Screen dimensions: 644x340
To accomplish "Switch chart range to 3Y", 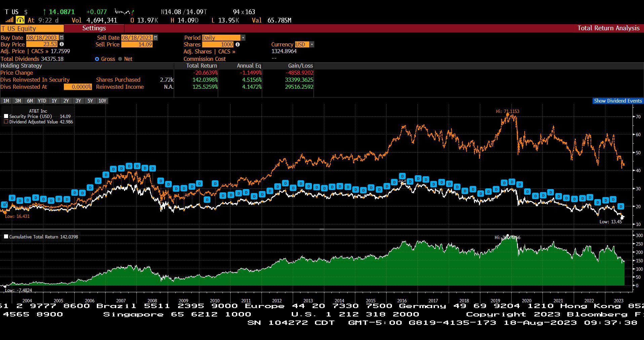I will (78, 101).
